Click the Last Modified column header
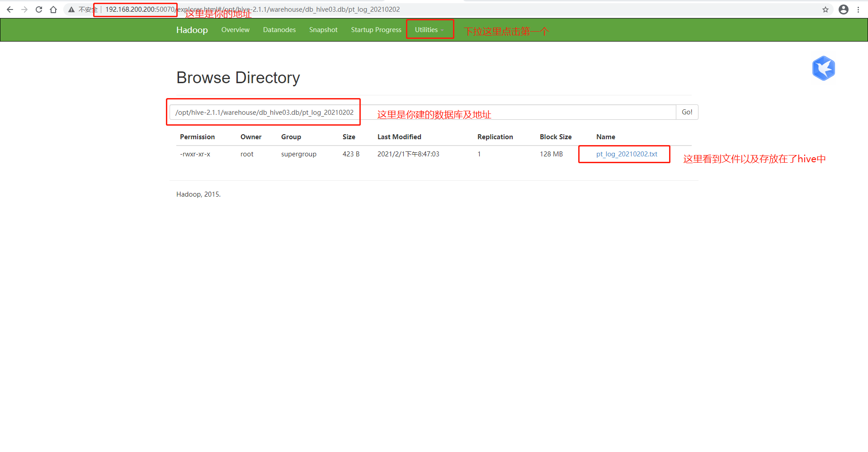Screen dimensions: 868x452 click(x=399, y=137)
